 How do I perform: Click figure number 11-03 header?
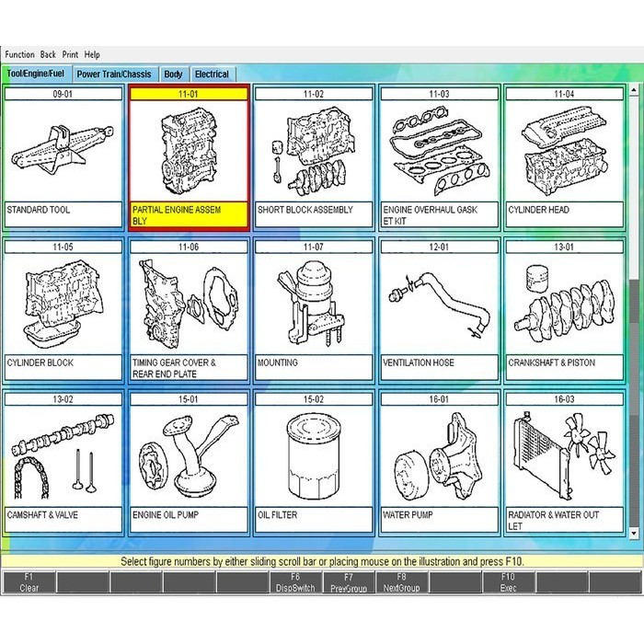439,94
